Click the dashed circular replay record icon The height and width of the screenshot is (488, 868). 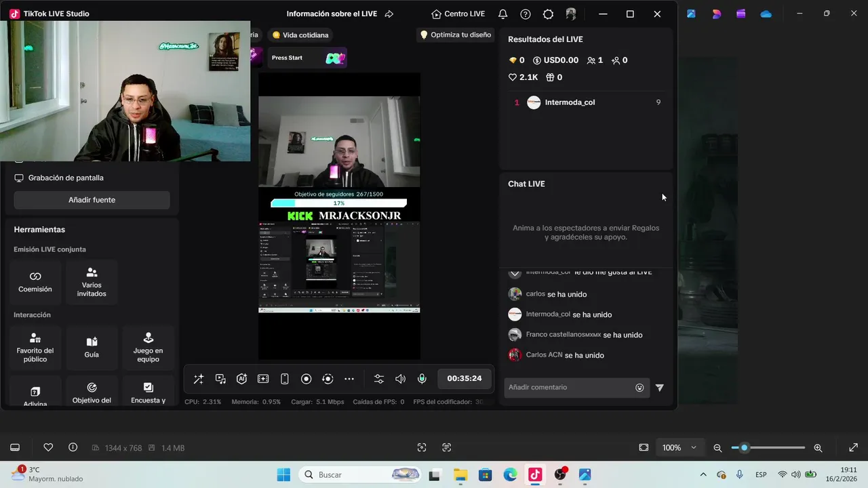(x=328, y=379)
